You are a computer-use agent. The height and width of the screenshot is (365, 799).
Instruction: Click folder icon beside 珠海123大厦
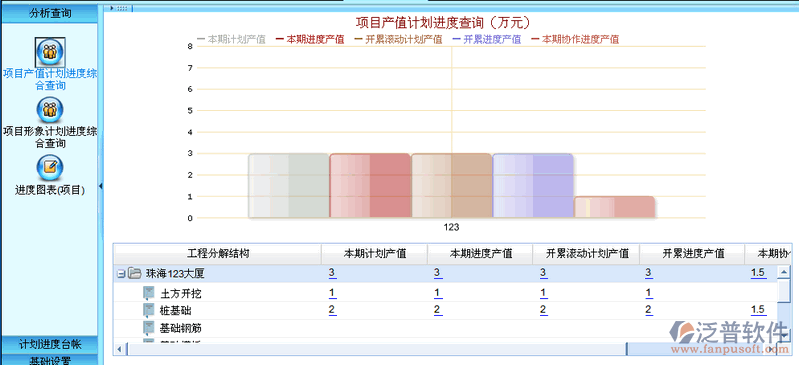(134, 274)
